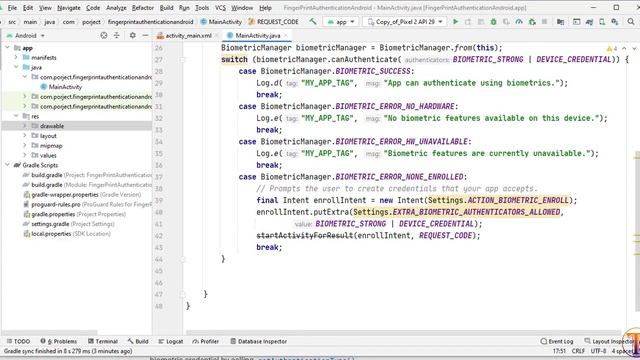The height and width of the screenshot is (360, 640).
Task: Collapse the Gradle Scripts node
Action: [7, 165]
